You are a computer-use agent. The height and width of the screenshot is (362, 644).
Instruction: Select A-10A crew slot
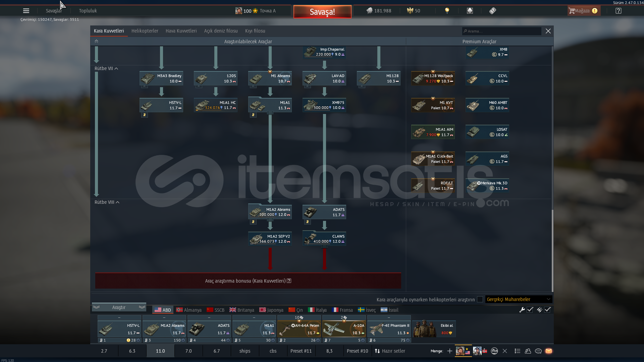pyautogui.click(x=344, y=329)
